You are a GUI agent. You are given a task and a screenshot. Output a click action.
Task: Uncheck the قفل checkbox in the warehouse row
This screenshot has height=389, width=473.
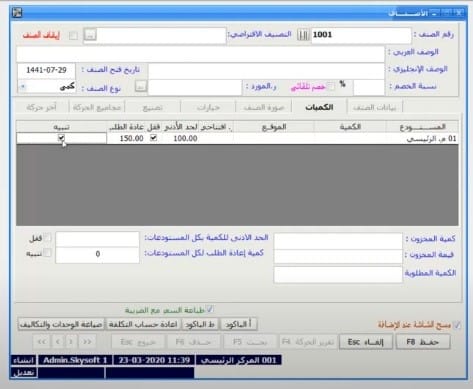[153, 137]
